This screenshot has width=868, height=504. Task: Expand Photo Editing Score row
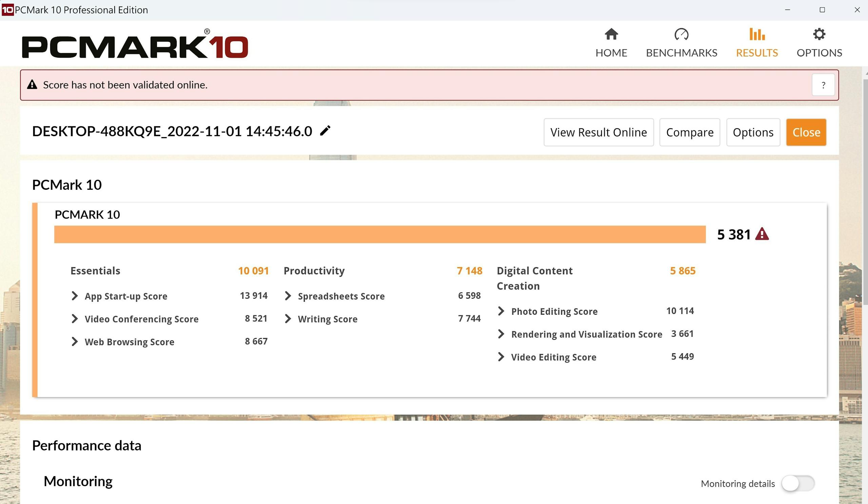[x=501, y=311]
